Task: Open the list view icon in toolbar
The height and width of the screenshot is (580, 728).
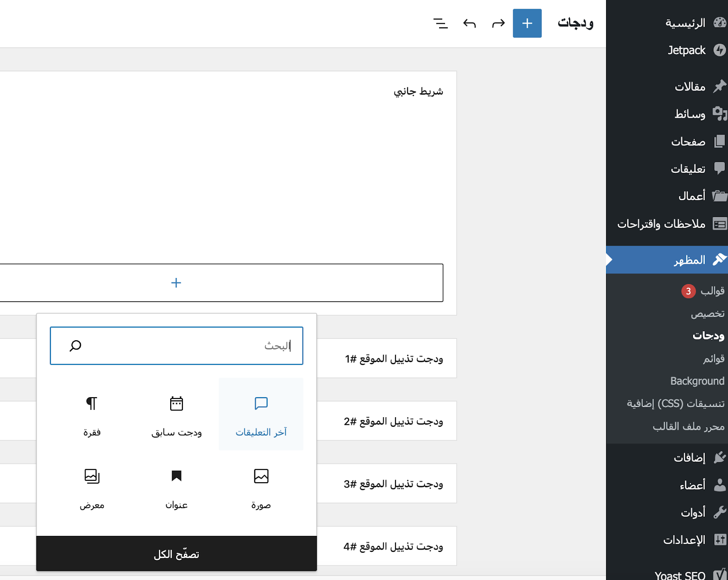Action: (x=440, y=23)
